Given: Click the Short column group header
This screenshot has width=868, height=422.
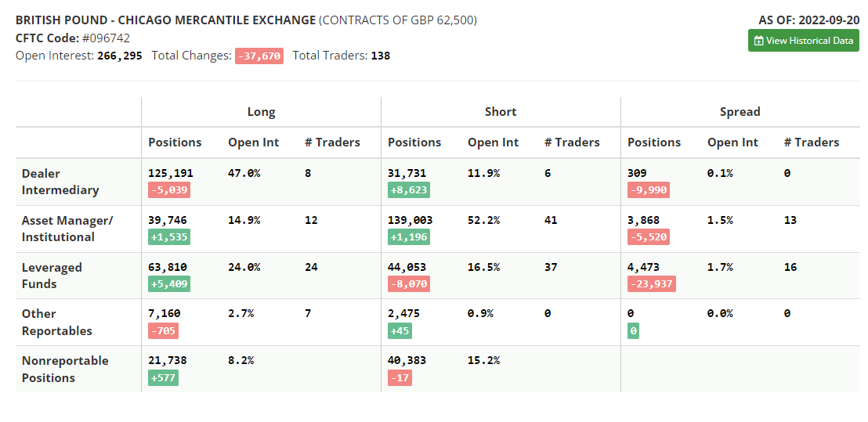Looking at the screenshot, I should pyautogui.click(x=501, y=112).
